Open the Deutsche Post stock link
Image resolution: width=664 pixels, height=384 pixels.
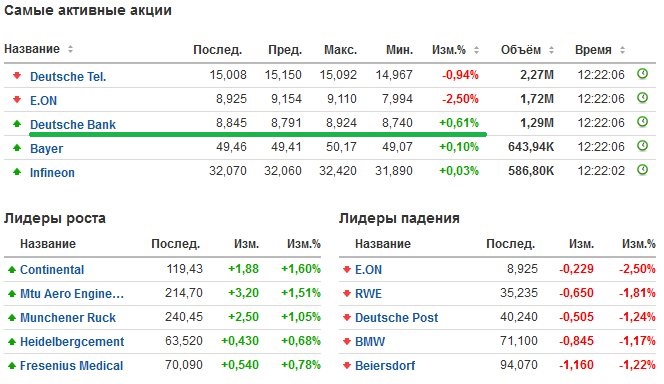(396, 318)
